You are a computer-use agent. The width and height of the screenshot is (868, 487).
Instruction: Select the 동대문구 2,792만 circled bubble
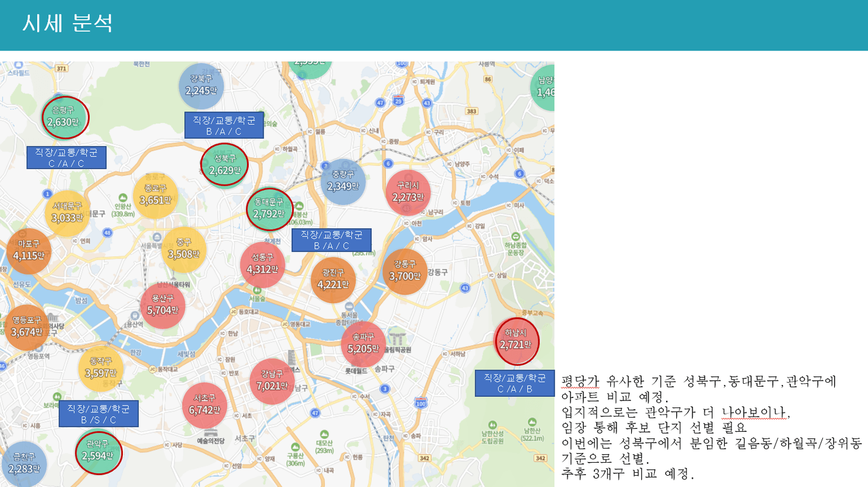[x=270, y=209]
